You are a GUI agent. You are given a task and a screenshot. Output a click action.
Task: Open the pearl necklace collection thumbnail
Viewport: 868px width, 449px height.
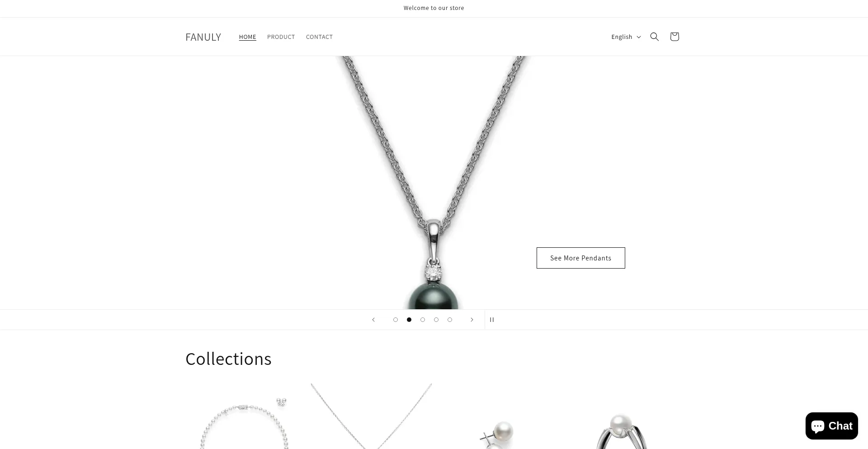click(x=245, y=416)
